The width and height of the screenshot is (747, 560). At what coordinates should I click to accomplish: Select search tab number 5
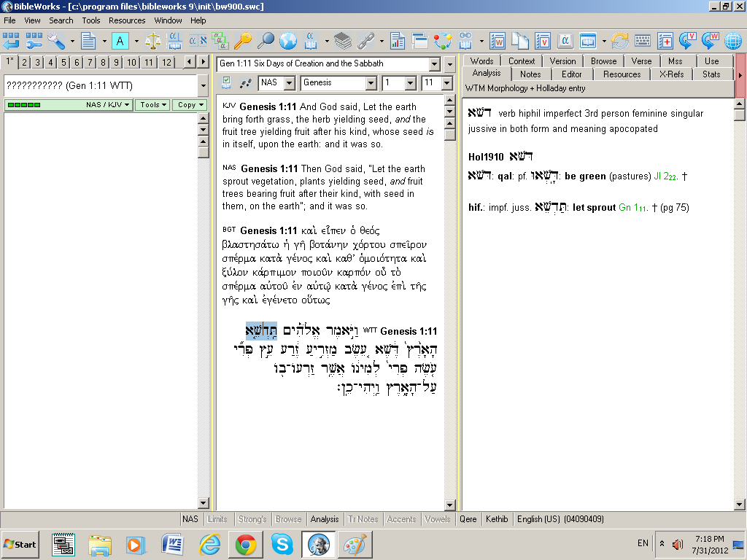point(64,63)
